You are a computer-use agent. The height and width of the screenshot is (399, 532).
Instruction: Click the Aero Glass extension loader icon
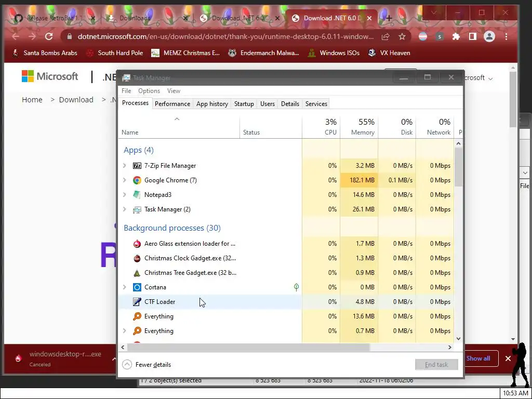click(x=137, y=244)
